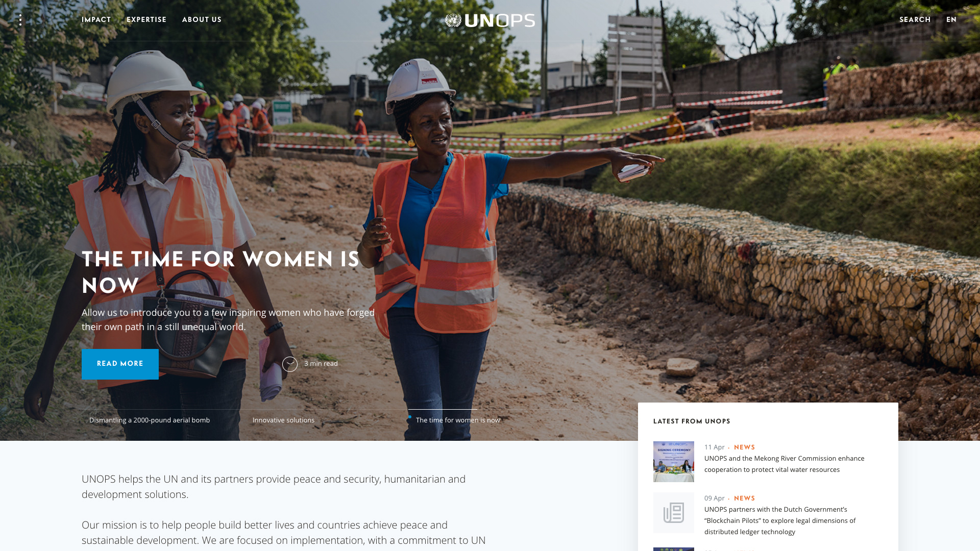980x551 pixels.
Task: Open the Mekong signing ceremony thumbnail
Action: pos(674,462)
